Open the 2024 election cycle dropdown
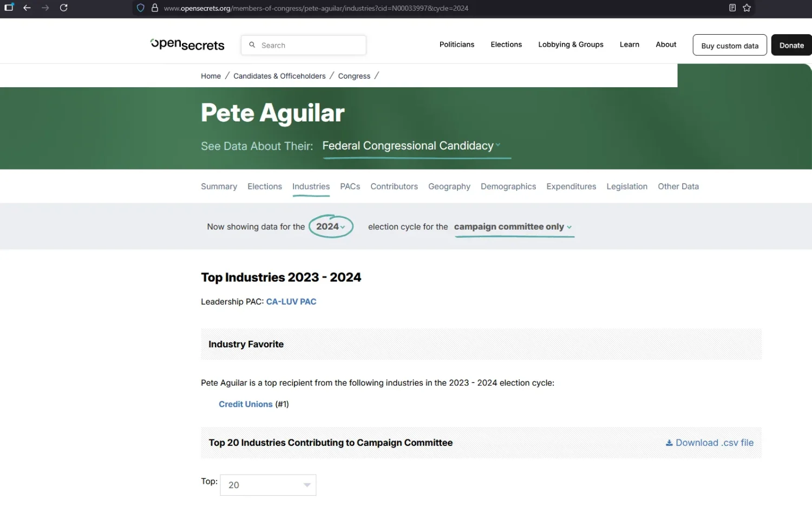This screenshot has height=505, width=812. pos(331,226)
